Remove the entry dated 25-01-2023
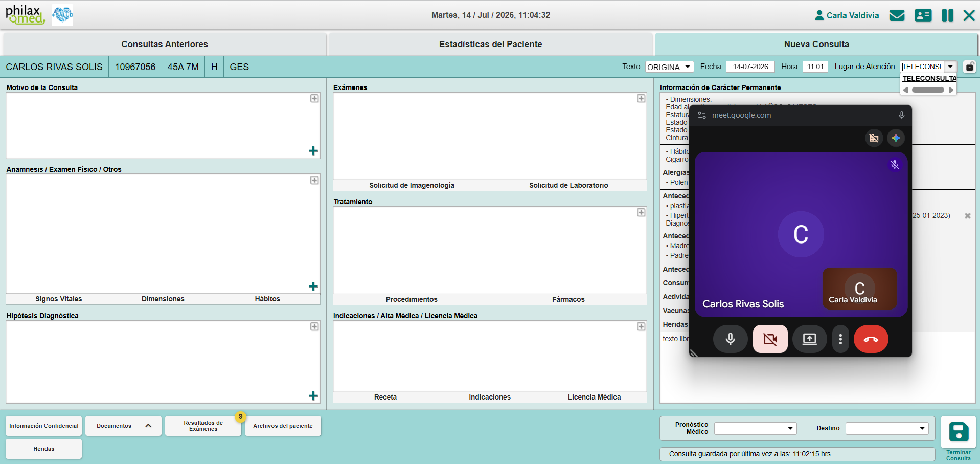Image resolution: width=980 pixels, height=464 pixels. click(968, 216)
